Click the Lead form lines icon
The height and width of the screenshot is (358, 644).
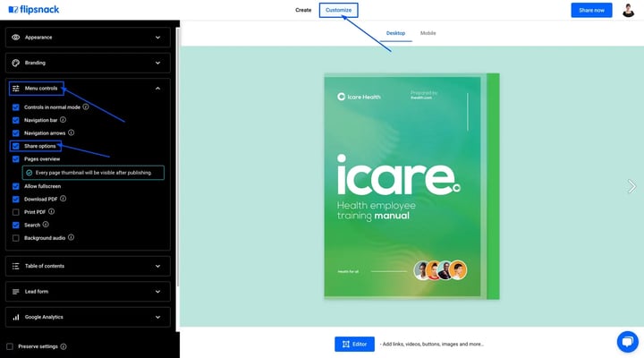15,292
